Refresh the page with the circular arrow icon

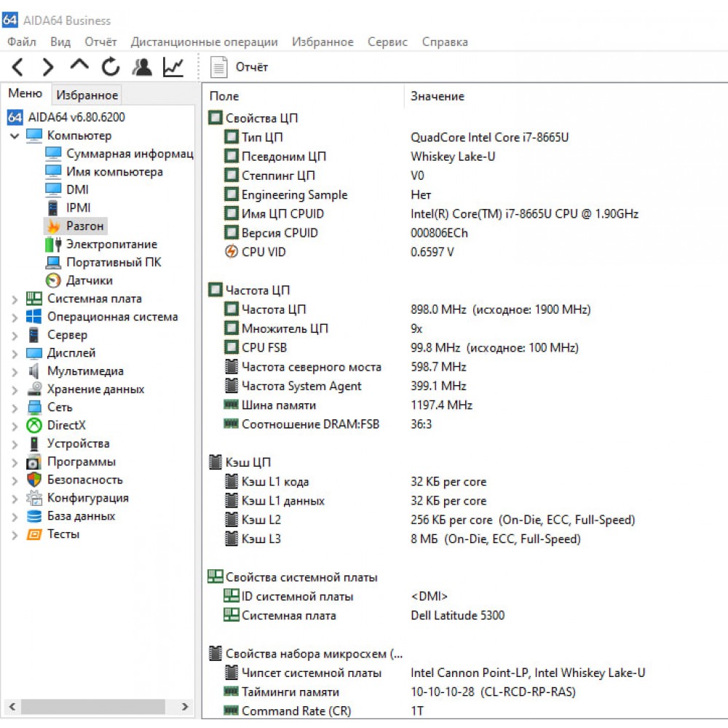coord(111,67)
